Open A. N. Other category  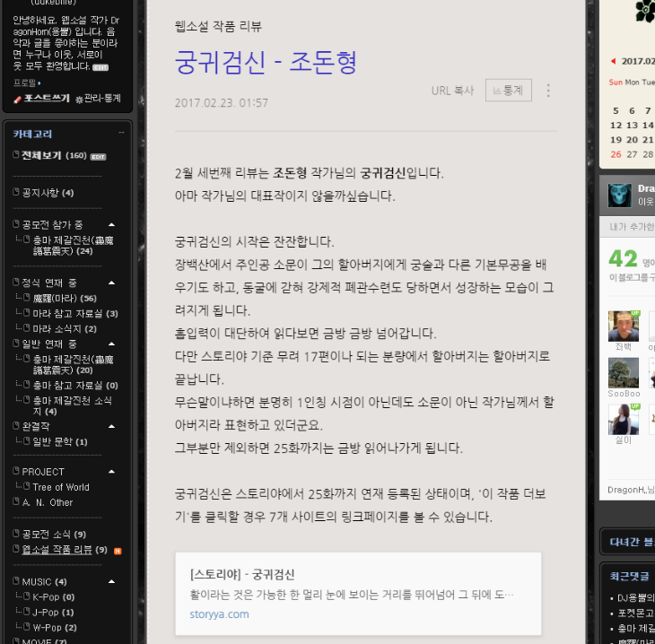pyautogui.click(x=48, y=502)
